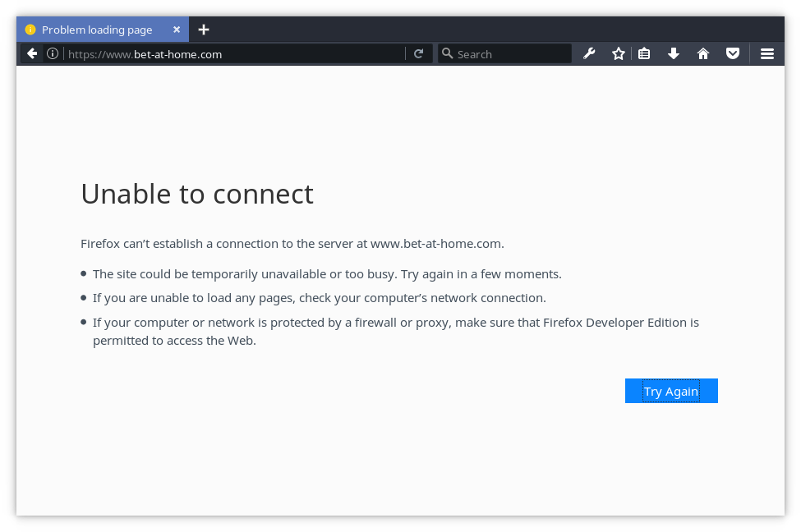
Task: Save page to Pocket icon
Action: (733, 53)
